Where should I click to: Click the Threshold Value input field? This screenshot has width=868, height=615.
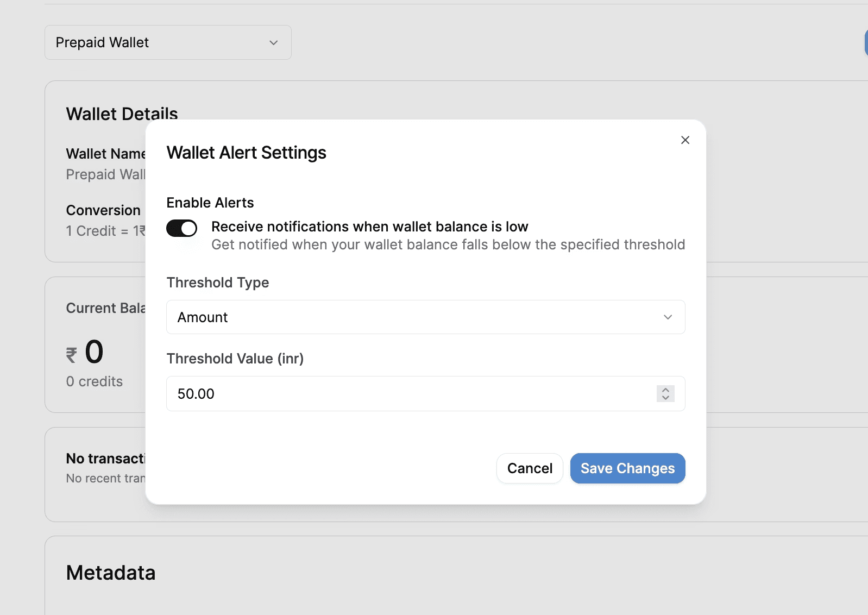tap(425, 393)
